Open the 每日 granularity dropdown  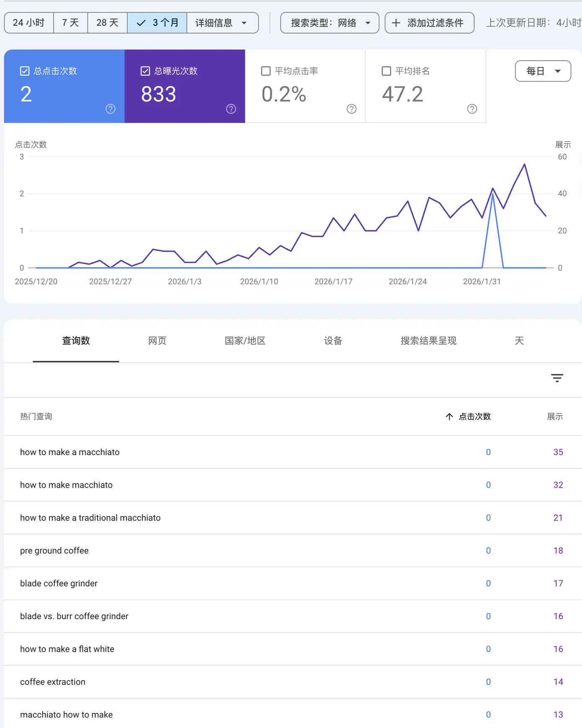[x=543, y=71]
